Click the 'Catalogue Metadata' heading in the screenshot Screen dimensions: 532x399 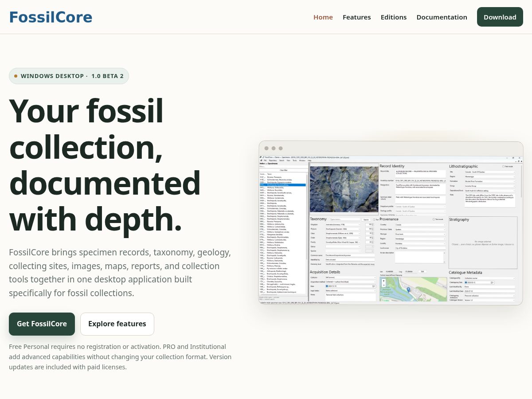point(465,272)
